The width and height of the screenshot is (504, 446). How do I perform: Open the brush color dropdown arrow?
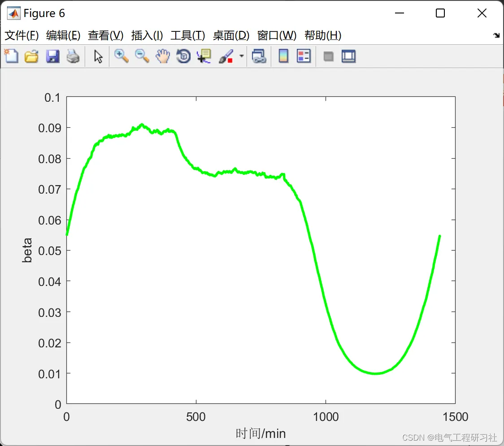(x=242, y=56)
